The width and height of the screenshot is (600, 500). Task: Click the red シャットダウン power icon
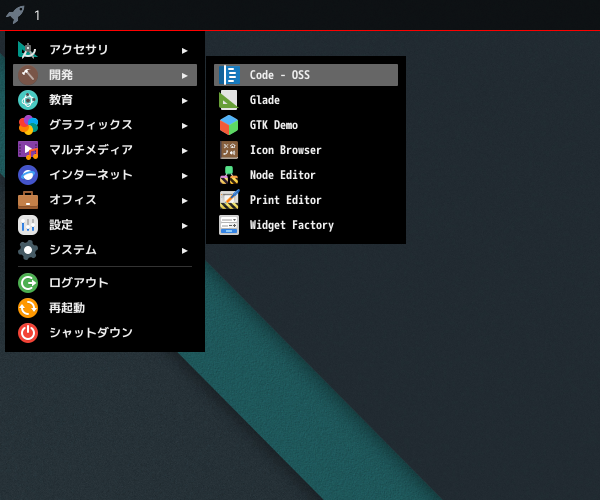point(28,333)
